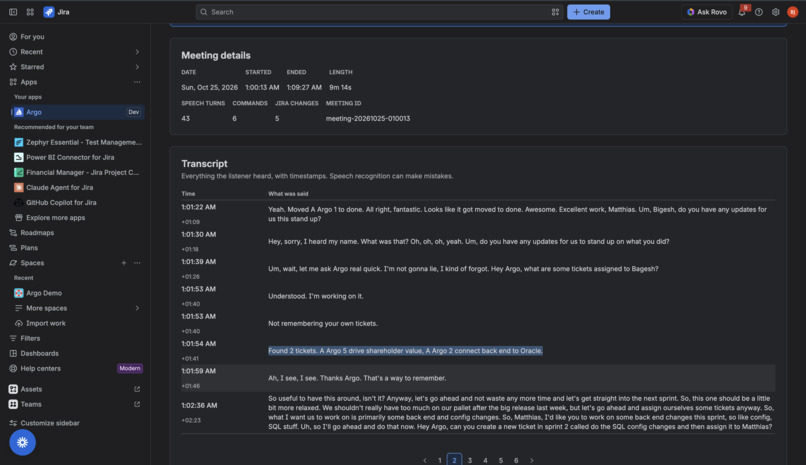
Task: Open the help question mark icon
Action: point(759,12)
